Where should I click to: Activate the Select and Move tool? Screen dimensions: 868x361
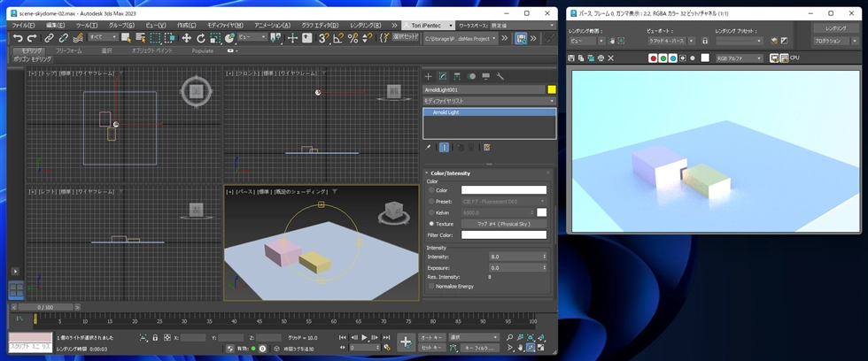tap(187, 38)
